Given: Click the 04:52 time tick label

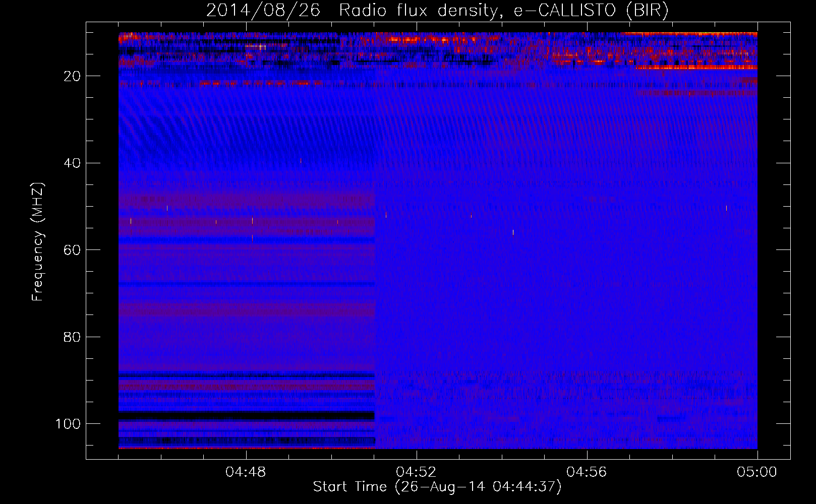Looking at the screenshot, I should pos(416,472).
